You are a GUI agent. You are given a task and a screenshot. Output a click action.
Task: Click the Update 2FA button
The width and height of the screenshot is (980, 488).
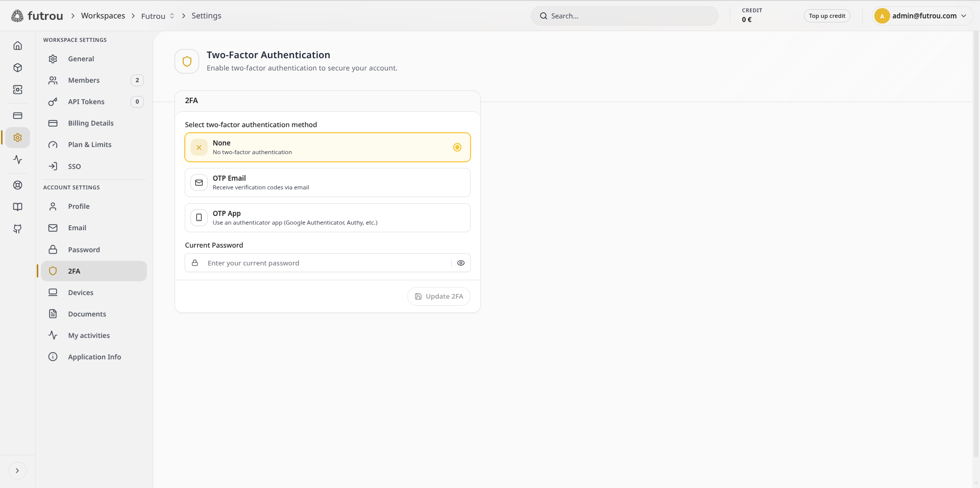coord(439,297)
